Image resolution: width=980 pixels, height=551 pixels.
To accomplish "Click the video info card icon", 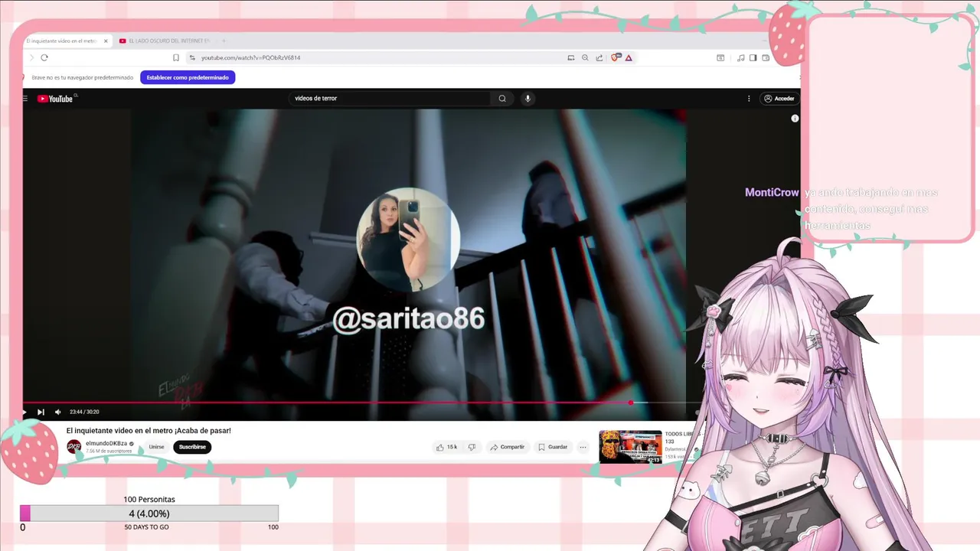I will click(x=795, y=118).
